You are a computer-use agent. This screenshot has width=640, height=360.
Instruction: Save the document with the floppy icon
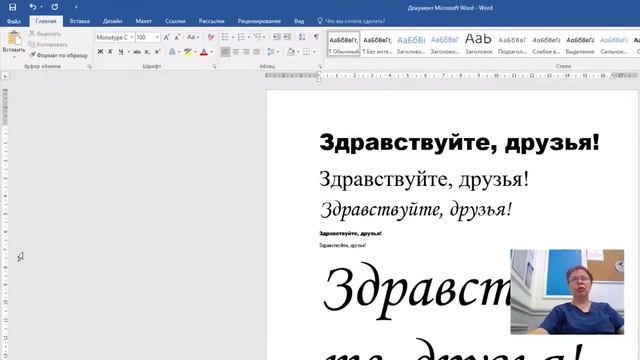(13, 7)
